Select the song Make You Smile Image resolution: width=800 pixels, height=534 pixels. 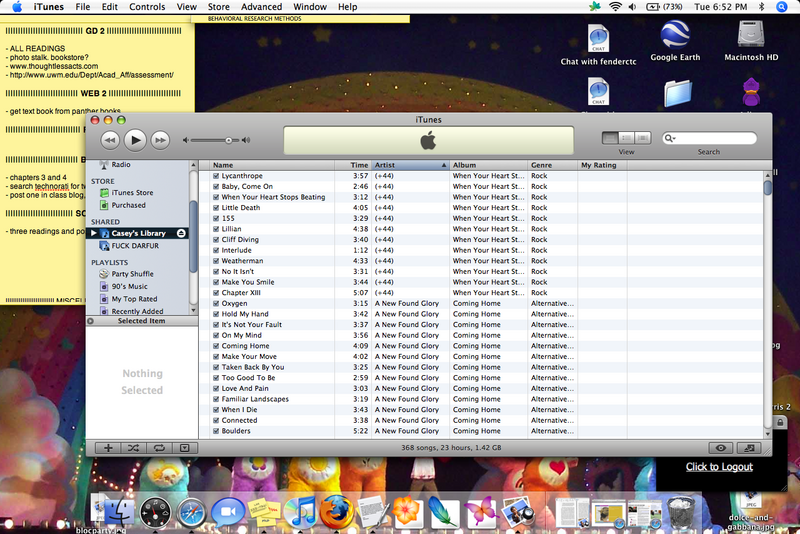pos(248,282)
